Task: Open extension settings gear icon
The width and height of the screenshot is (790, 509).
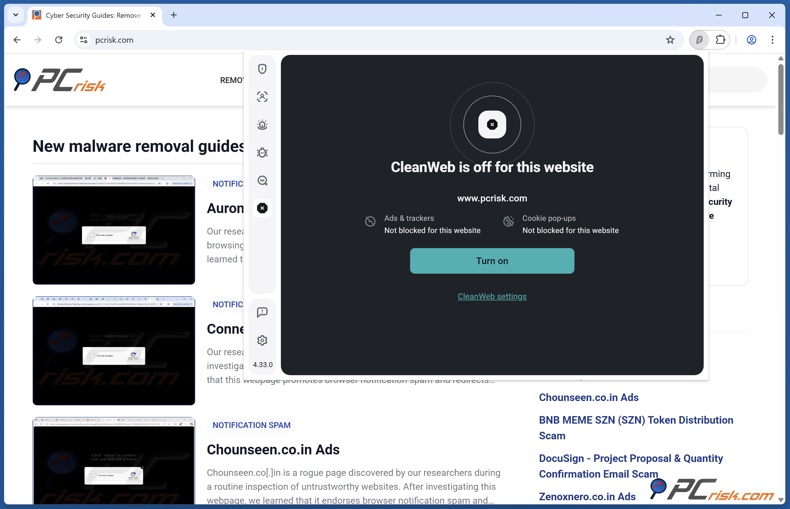Action: 262,341
